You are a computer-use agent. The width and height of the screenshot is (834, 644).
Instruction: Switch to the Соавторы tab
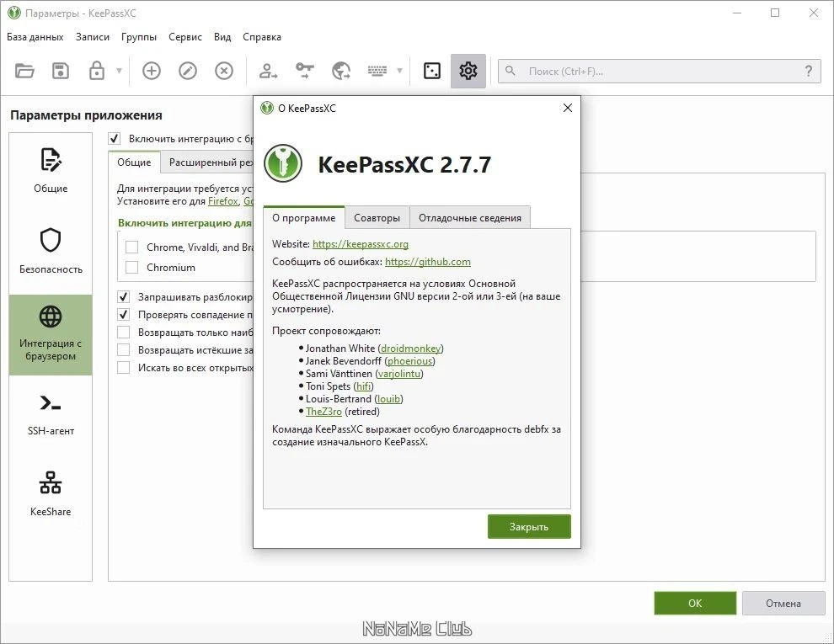pyautogui.click(x=377, y=218)
